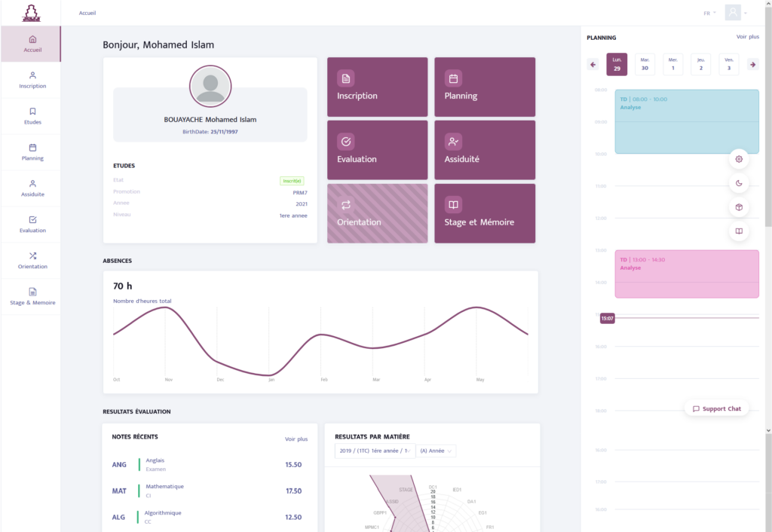772x532 pixels.
Task: Select Ven. 3 in the planning
Action: tap(729, 65)
